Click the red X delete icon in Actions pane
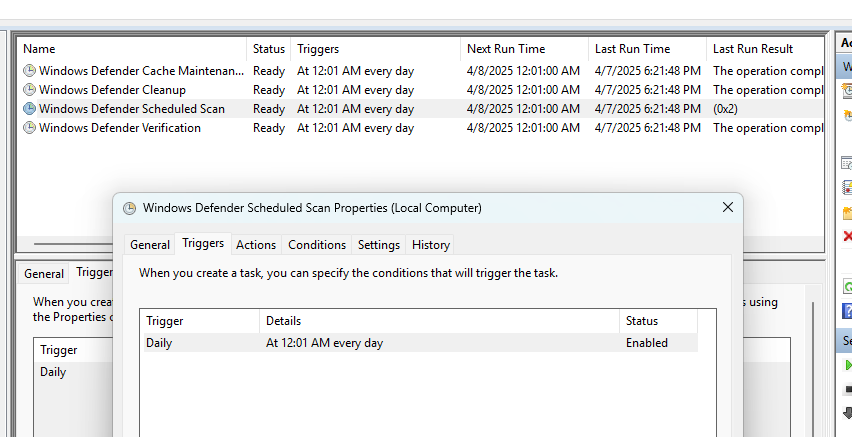This screenshot has height=437, width=852. tap(847, 236)
